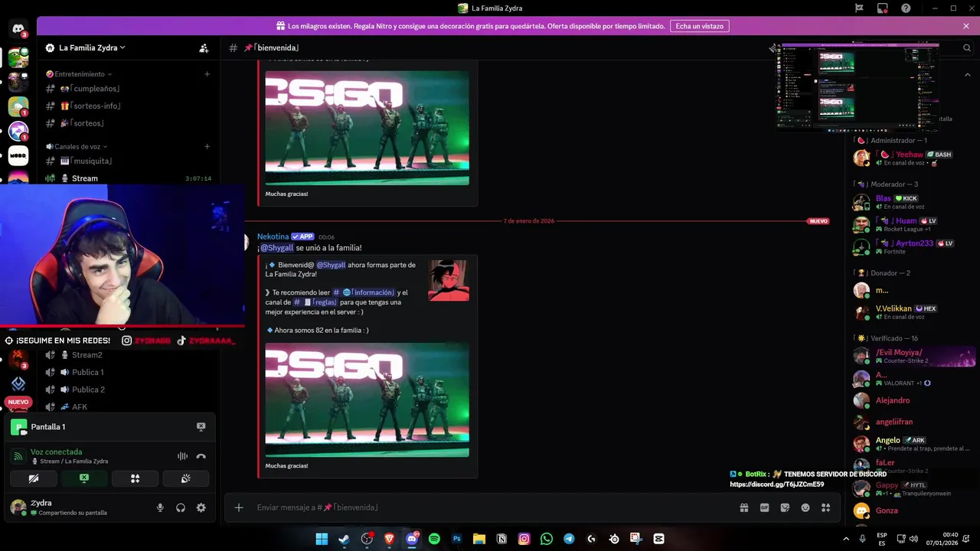This screenshot has height=551, width=980.
Task: Collapse the Canales de voz category
Action: [x=77, y=146]
